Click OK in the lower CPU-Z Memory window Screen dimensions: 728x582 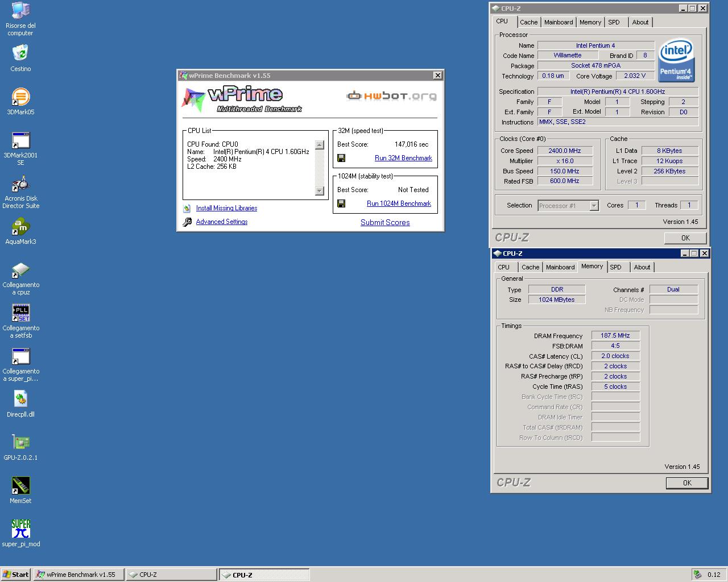click(687, 483)
